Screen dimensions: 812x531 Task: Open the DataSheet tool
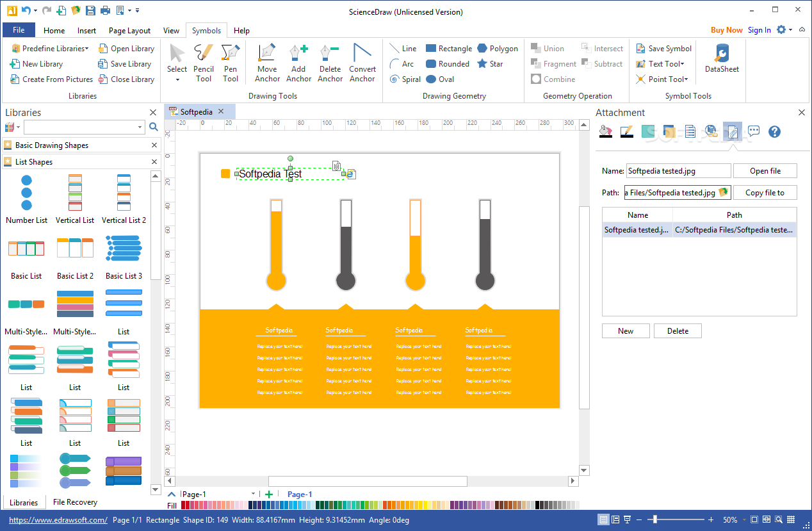pyautogui.click(x=722, y=59)
